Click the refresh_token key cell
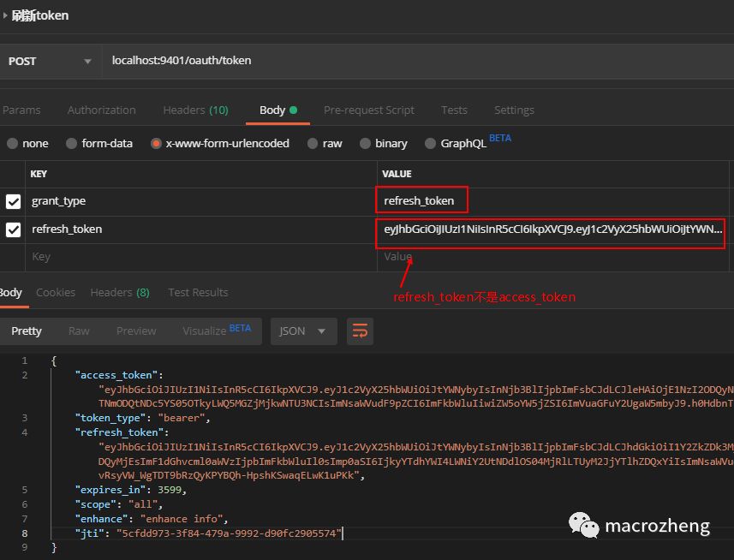The height and width of the screenshot is (560, 734). coord(200,229)
